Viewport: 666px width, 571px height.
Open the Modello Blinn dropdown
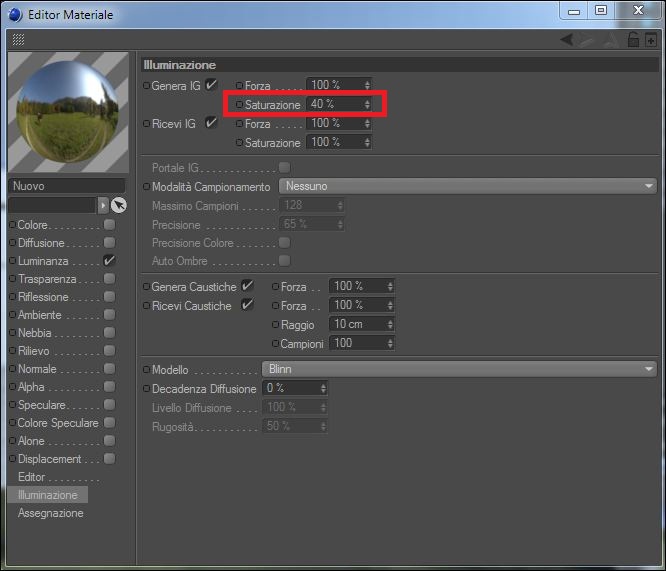point(459,369)
